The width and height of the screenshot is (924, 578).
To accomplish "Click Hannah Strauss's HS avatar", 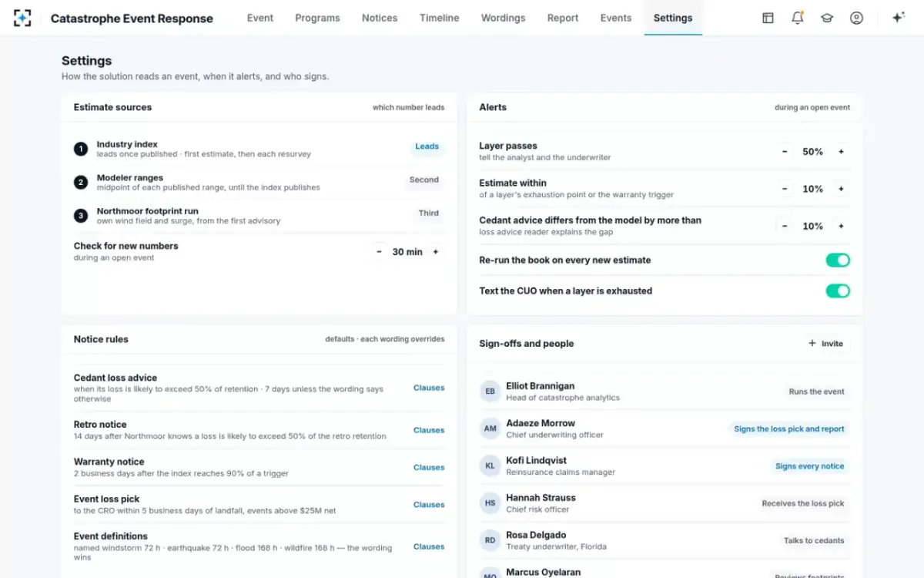I will point(490,503).
